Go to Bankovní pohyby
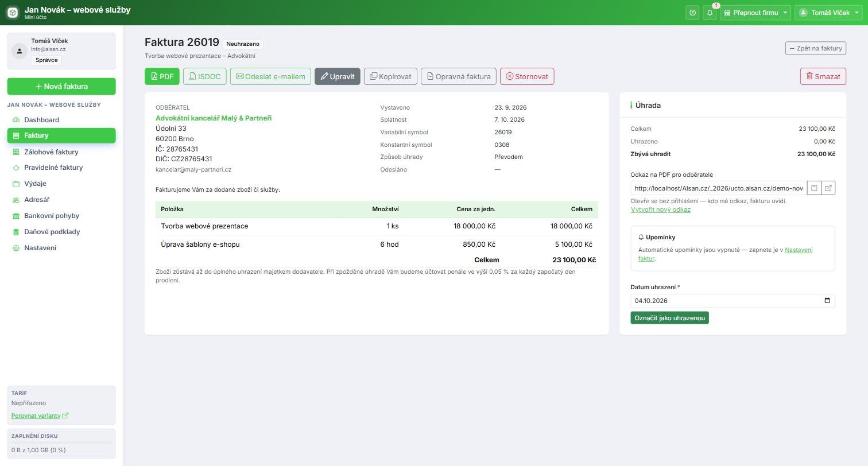Viewport: 868px width, 466px height. click(61, 216)
